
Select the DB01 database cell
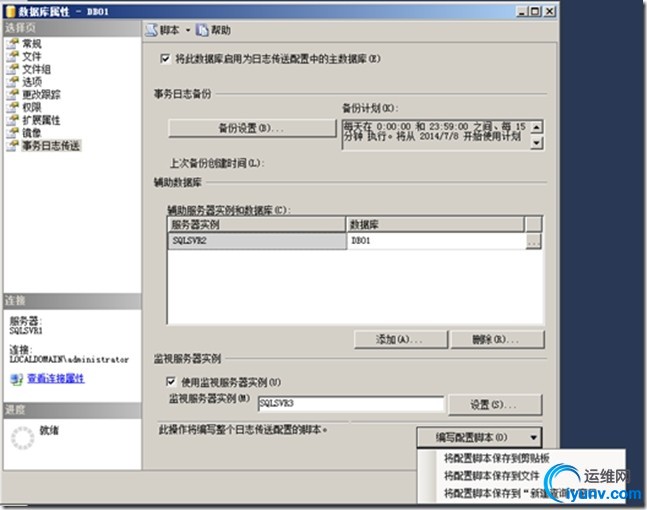436,241
